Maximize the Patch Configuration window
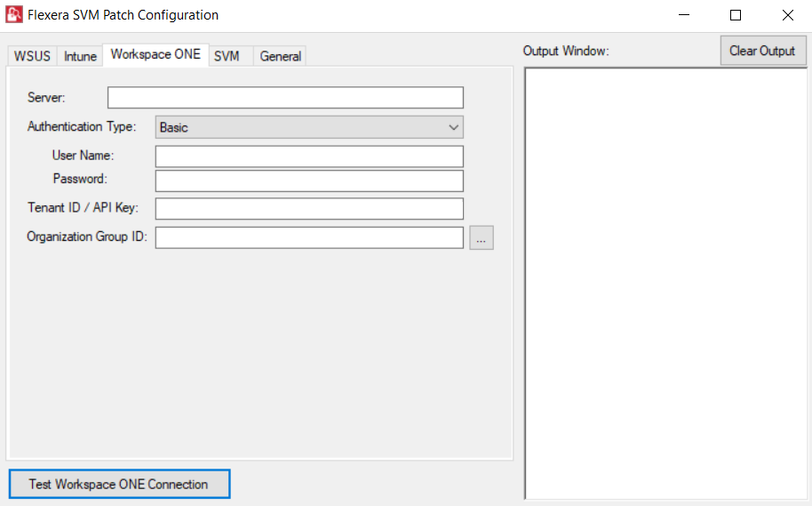Viewport: 812px width, 506px height. tap(736, 15)
